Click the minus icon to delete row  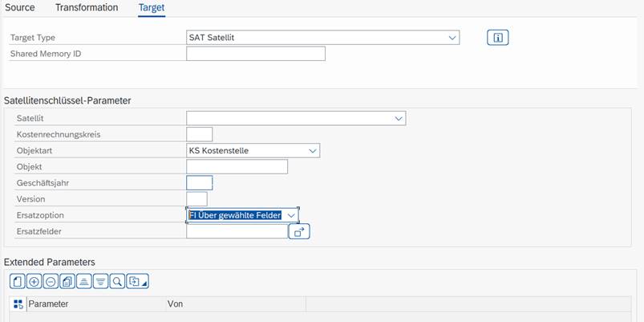51,282
